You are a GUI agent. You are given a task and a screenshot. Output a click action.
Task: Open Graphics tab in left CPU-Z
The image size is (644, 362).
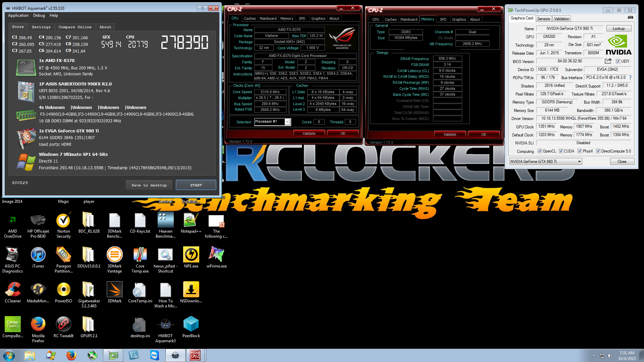(x=318, y=18)
